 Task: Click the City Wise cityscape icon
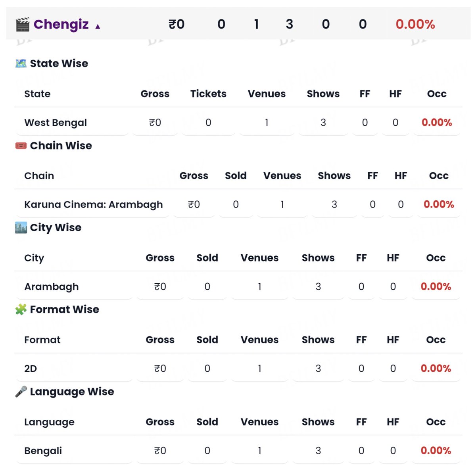(21, 227)
